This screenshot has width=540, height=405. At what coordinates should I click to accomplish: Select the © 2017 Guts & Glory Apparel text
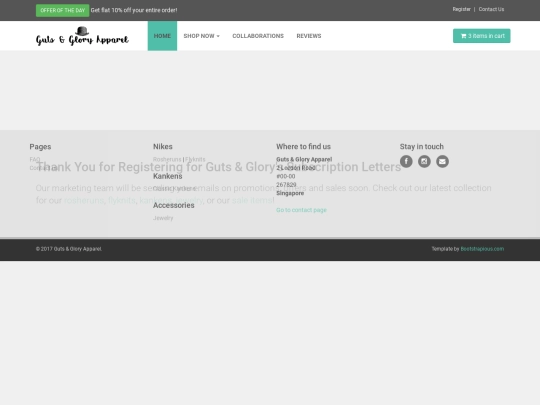[69, 249]
